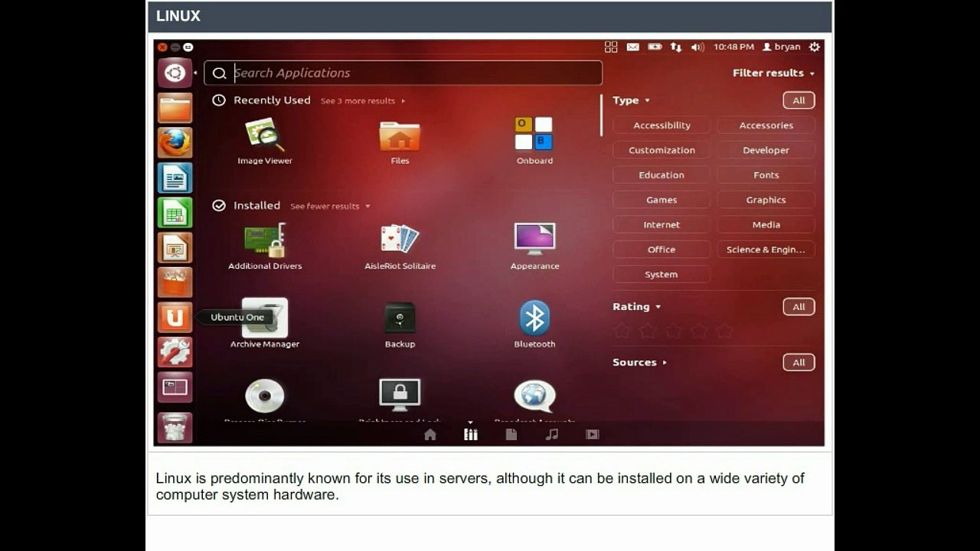Screen dimensions: 980x551
Task: Launch Image Viewer from Recently Used
Action: click(x=265, y=142)
